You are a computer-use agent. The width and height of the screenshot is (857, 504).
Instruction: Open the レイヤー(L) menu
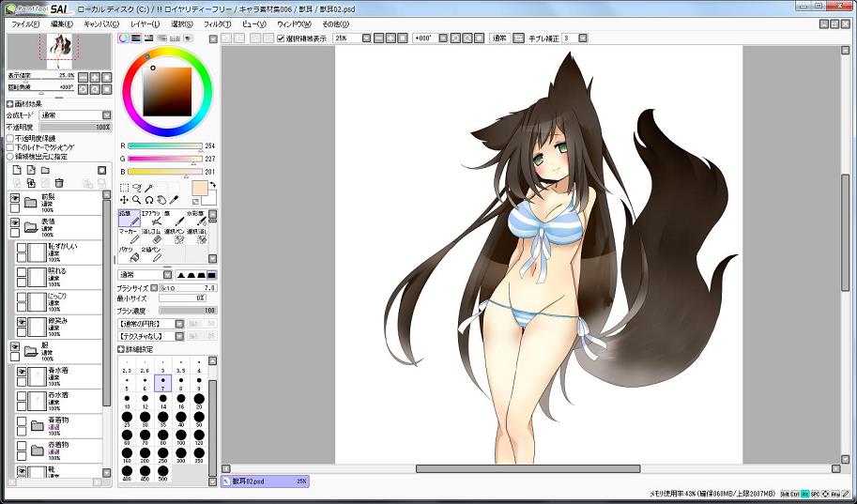[145, 23]
